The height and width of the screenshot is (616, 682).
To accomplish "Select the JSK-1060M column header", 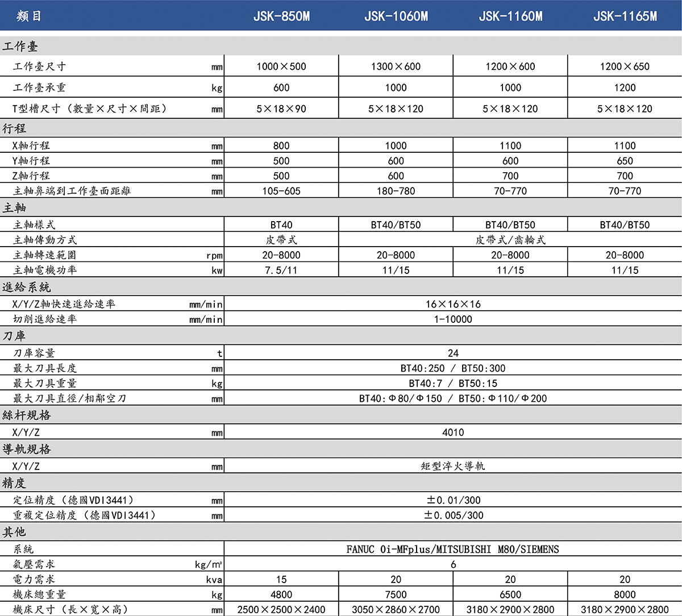I will click(396, 16).
